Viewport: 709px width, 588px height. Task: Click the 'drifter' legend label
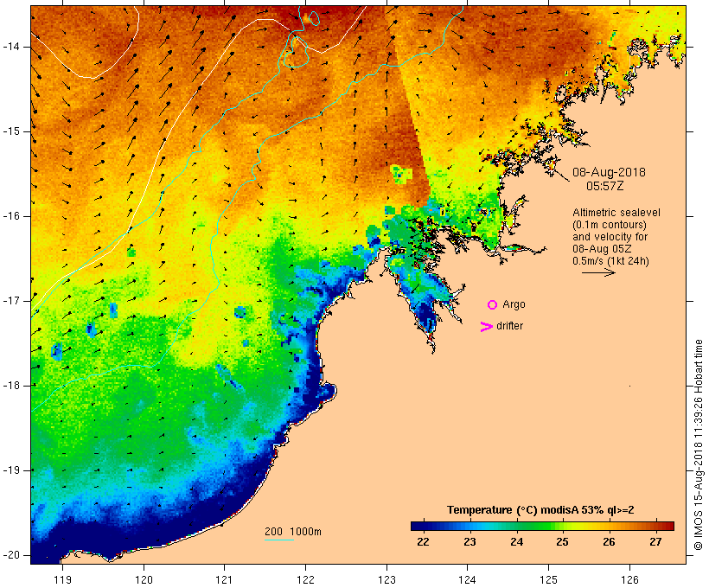pyautogui.click(x=509, y=326)
